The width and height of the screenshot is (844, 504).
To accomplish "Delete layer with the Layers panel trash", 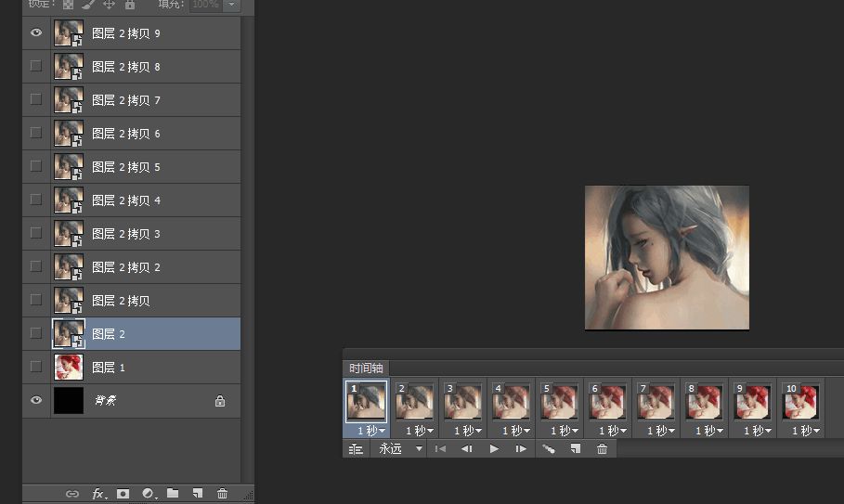I will [222, 493].
